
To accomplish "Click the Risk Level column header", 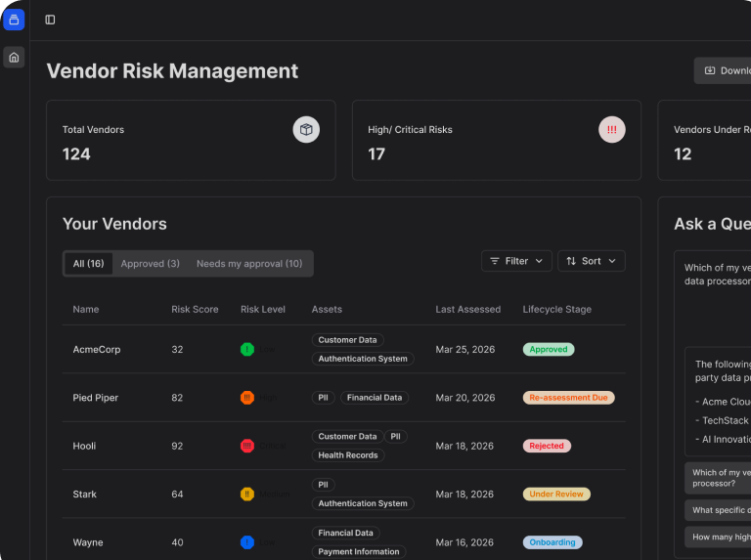I will [262, 309].
